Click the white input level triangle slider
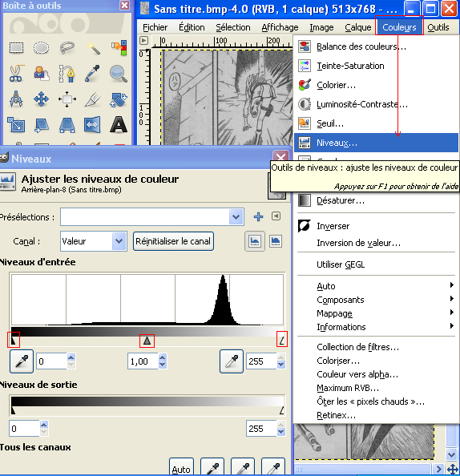 click(x=282, y=341)
